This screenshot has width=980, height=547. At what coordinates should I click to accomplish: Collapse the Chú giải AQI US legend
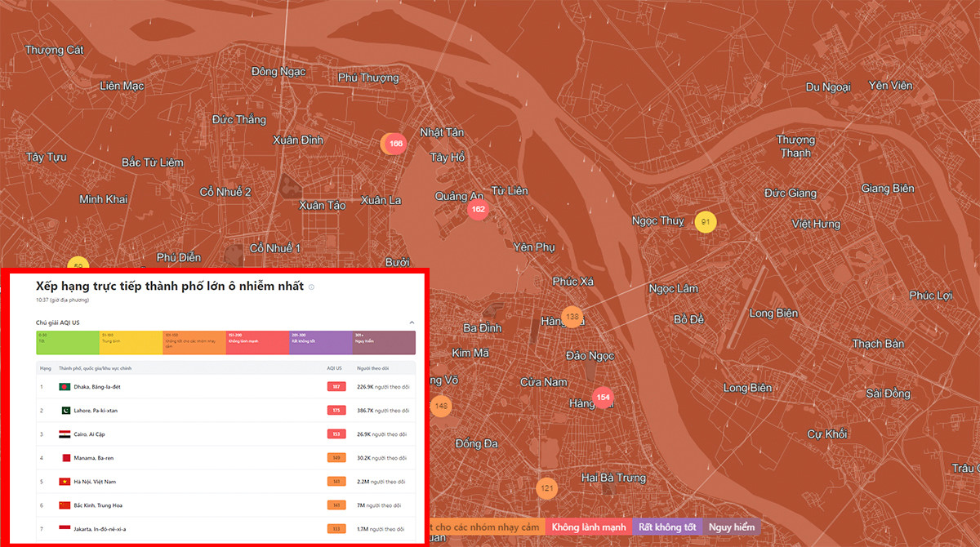coord(412,323)
